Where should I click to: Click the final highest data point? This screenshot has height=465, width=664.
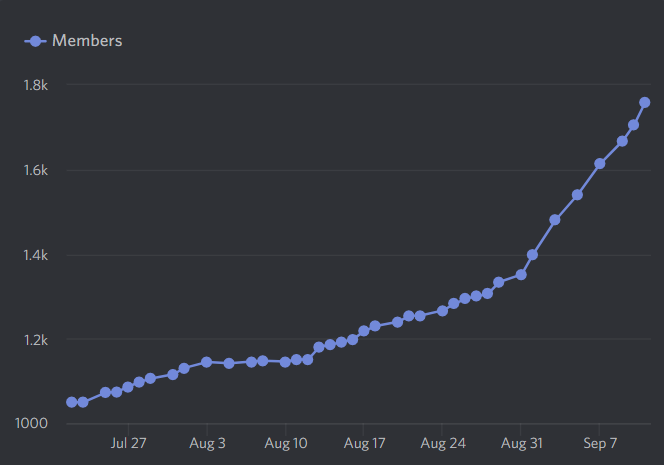(x=645, y=103)
